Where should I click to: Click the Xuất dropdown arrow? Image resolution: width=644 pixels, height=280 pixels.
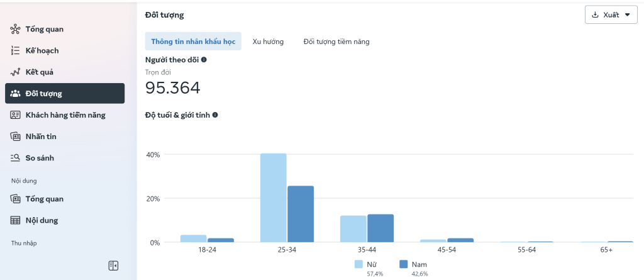pos(627,15)
